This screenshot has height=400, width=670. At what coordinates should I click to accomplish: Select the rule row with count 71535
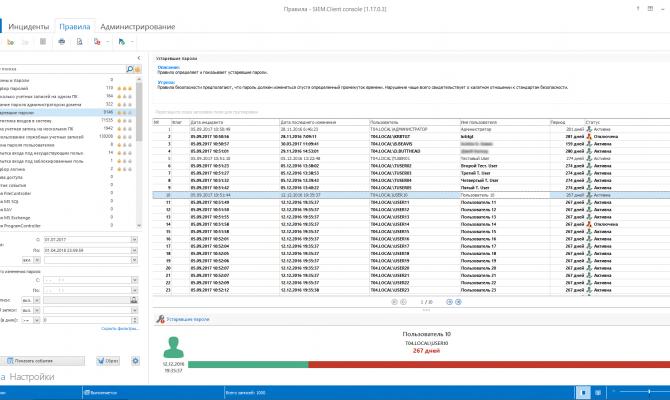[67, 121]
